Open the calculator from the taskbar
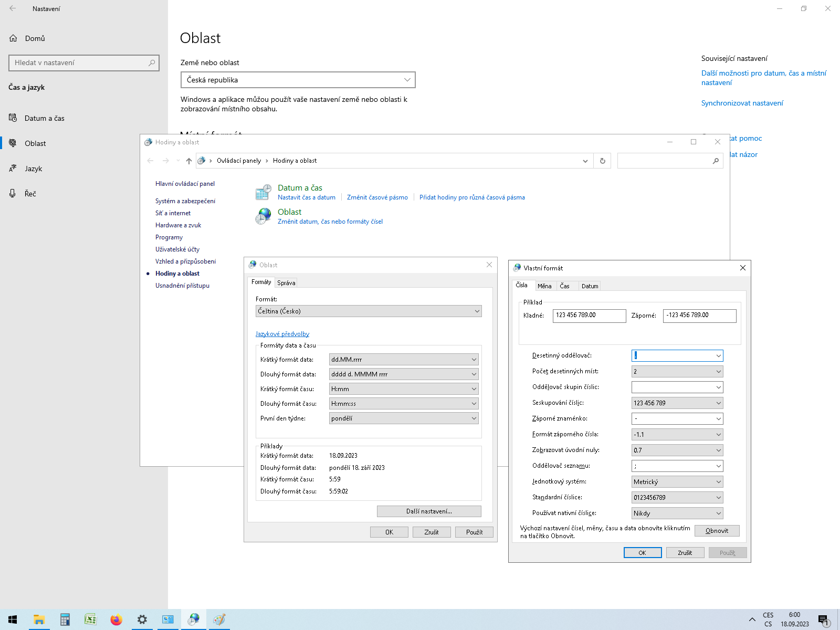840x630 pixels. point(65,619)
